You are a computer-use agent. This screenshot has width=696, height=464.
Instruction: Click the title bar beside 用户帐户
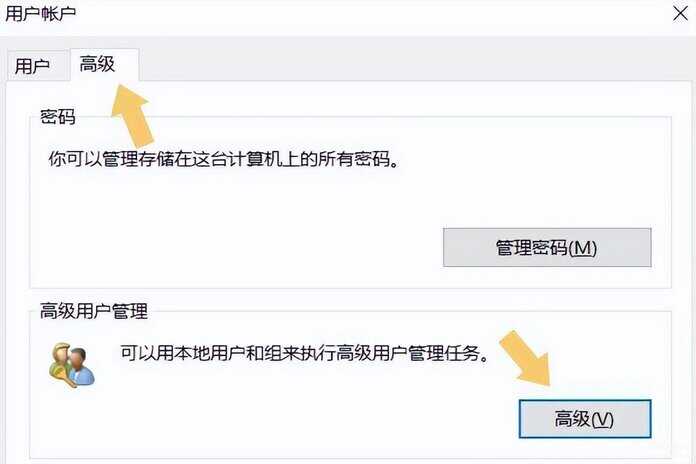[x=355, y=16]
